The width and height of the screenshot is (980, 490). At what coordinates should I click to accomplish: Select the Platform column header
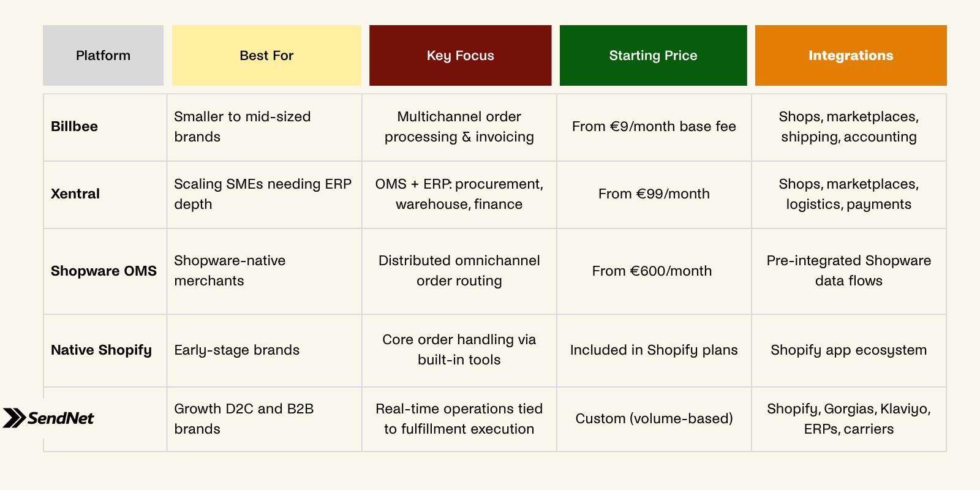[103, 55]
